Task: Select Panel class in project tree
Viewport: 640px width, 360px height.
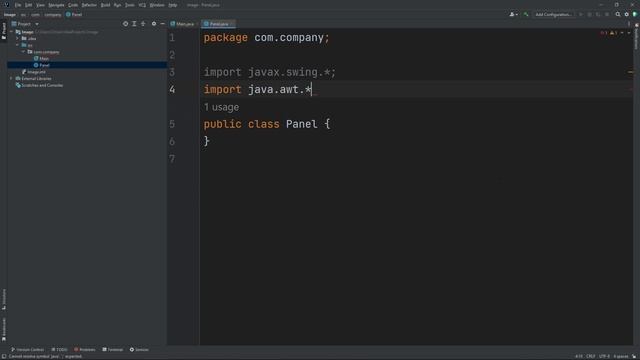Action: [42, 65]
